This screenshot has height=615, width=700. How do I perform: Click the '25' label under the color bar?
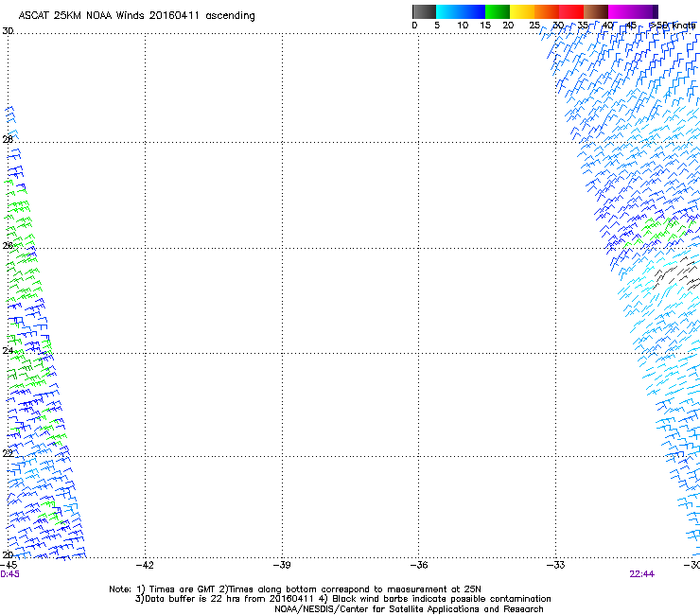(x=534, y=26)
